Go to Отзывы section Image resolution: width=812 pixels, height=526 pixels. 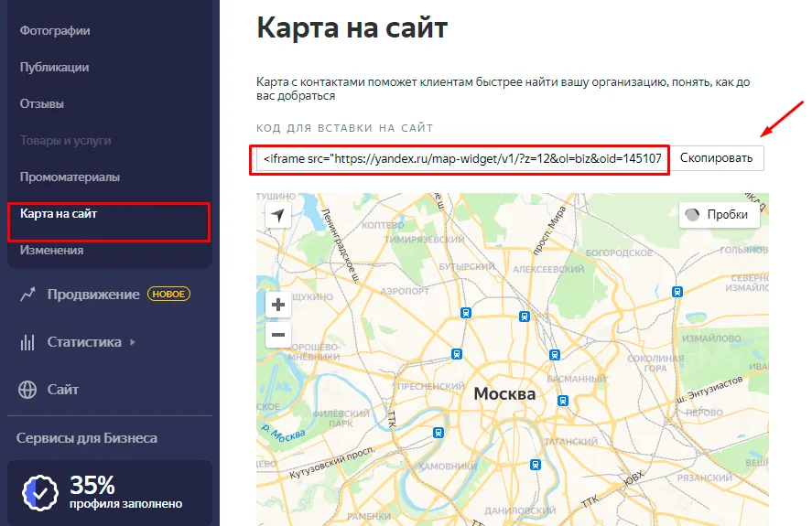[42, 104]
